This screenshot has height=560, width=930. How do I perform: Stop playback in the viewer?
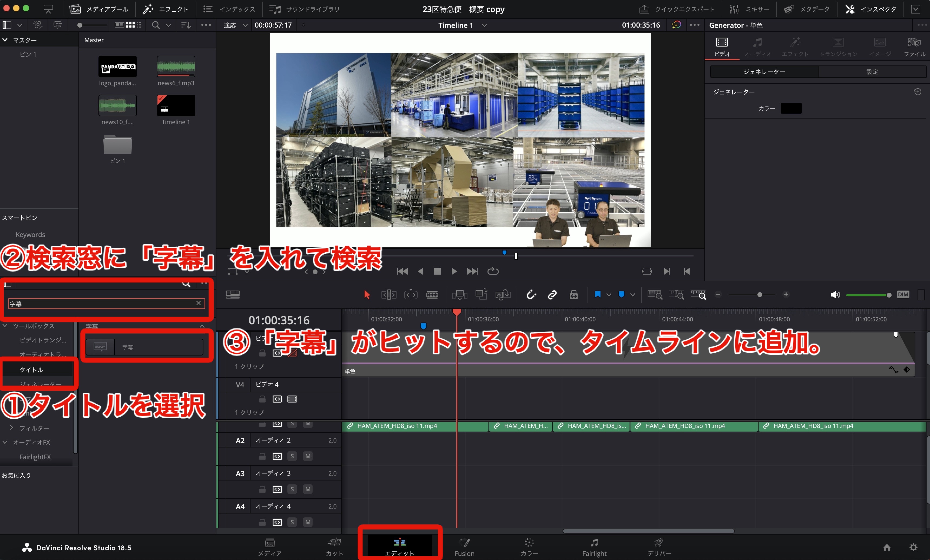[437, 271]
